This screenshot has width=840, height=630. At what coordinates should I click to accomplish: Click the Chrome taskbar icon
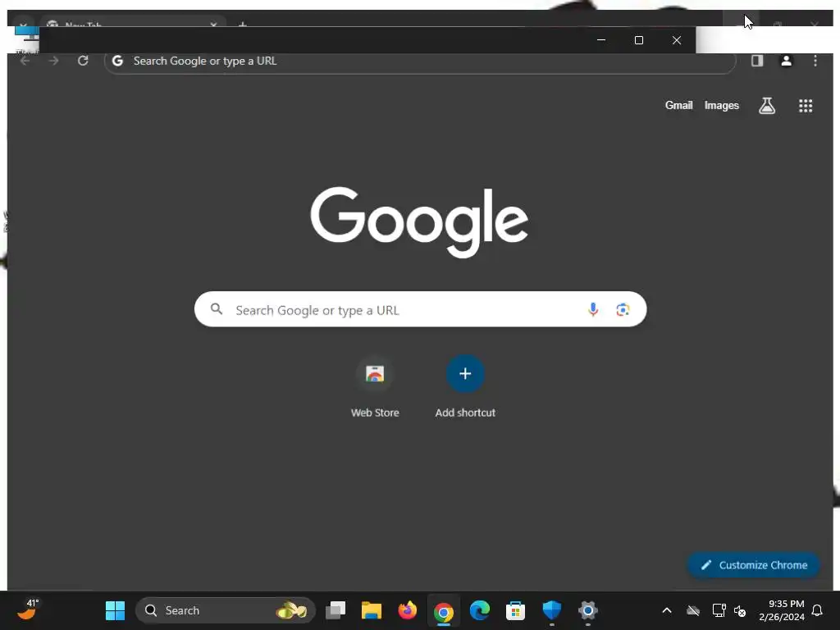tap(444, 611)
